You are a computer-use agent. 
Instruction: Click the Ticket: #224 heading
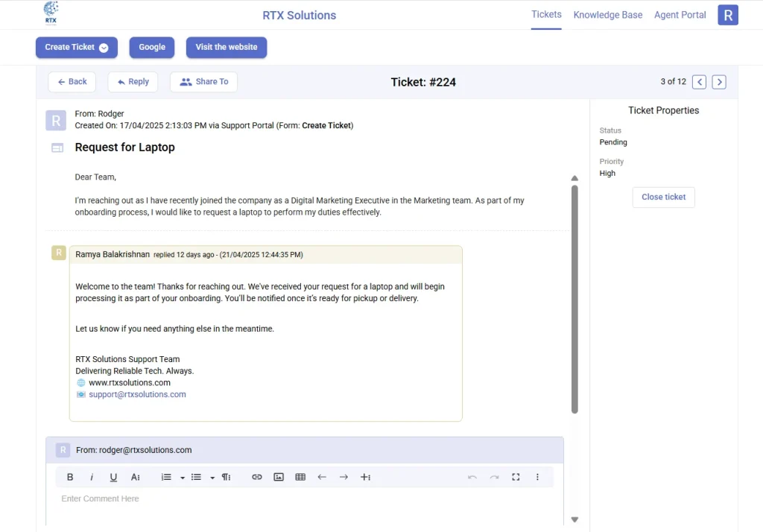[x=423, y=82]
